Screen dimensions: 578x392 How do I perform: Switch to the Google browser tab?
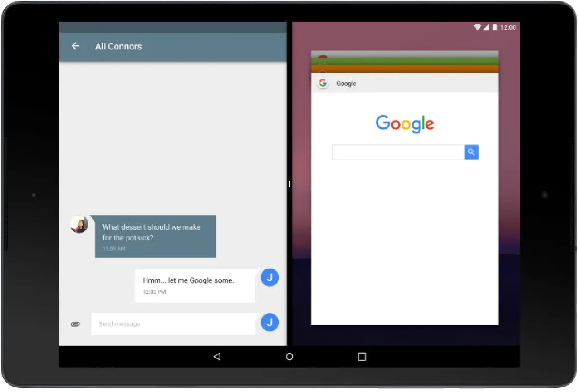[x=346, y=83]
